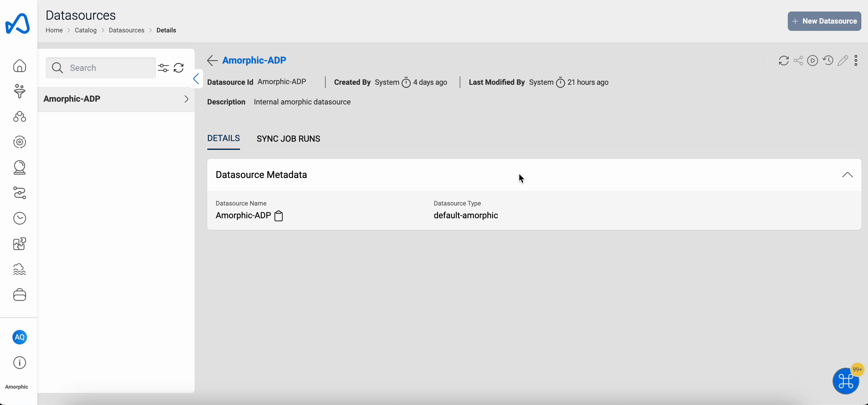Click the Amorphic-ADP title link
The image size is (868, 405).
254,60
